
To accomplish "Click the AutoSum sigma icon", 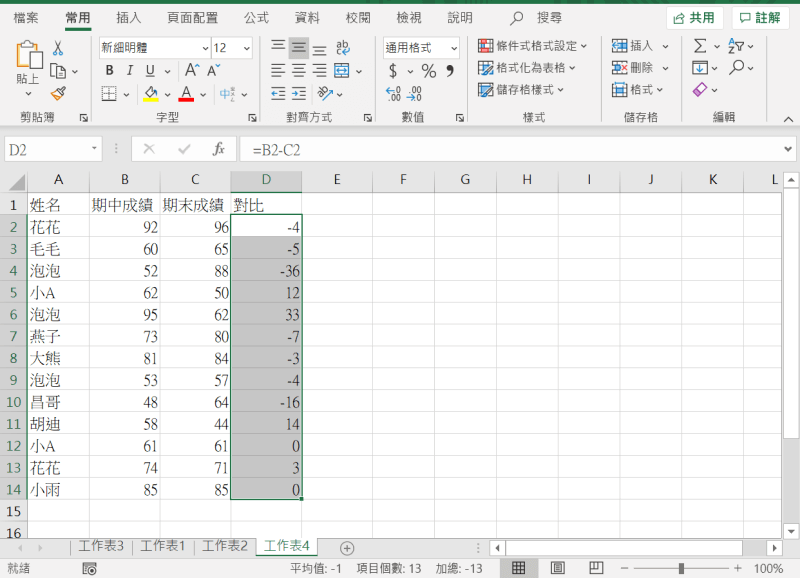I will pos(700,46).
